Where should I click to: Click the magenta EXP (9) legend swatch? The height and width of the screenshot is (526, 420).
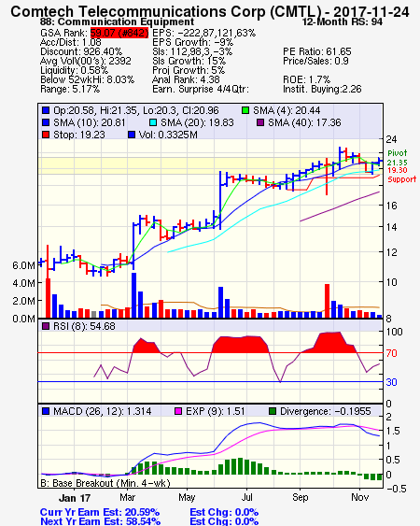pyautogui.click(x=178, y=411)
